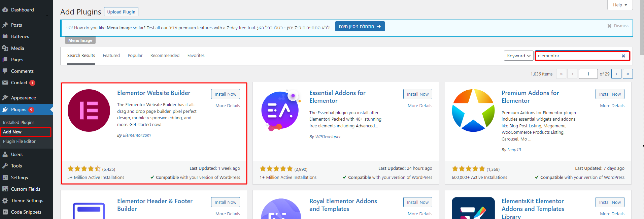This screenshot has height=219, width=644.
Task: Click the Dashboard gauge icon
Action: [x=5, y=10]
